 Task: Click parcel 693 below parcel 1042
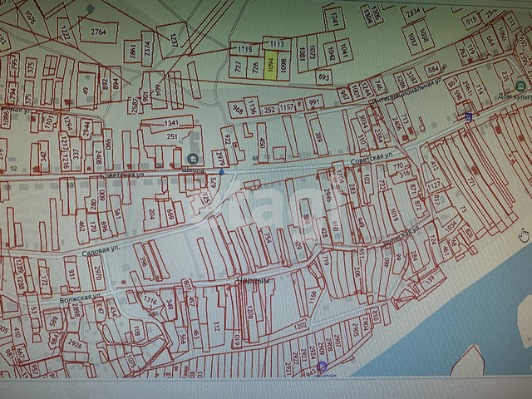(324, 76)
